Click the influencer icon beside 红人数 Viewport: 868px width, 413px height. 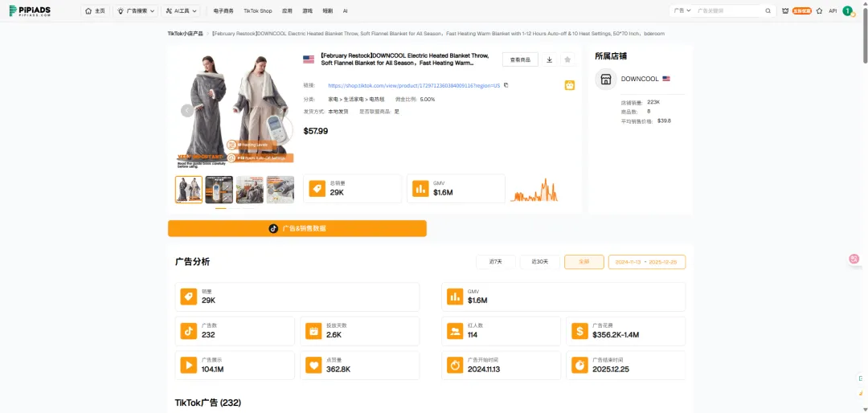[x=455, y=331]
